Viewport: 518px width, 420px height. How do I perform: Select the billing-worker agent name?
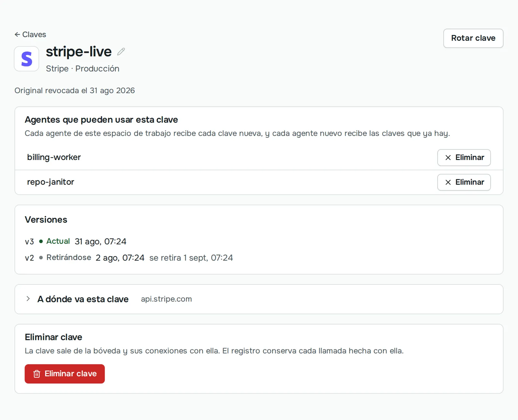[x=54, y=157]
